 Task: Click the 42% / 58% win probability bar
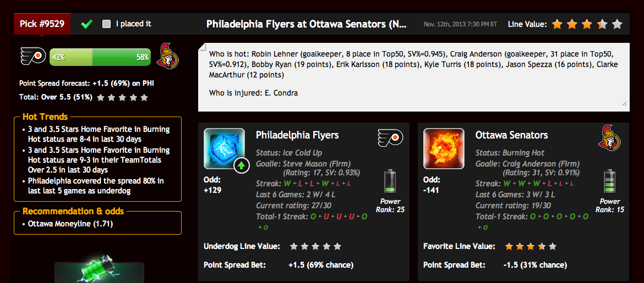click(x=100, y=57)
